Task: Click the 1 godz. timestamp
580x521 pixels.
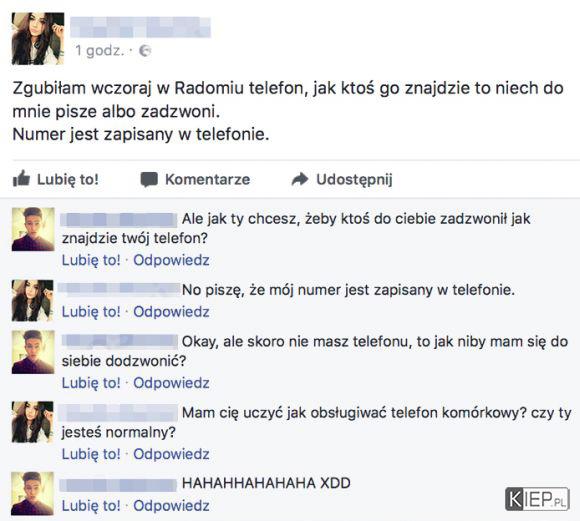Action: [x=100, y=51]
